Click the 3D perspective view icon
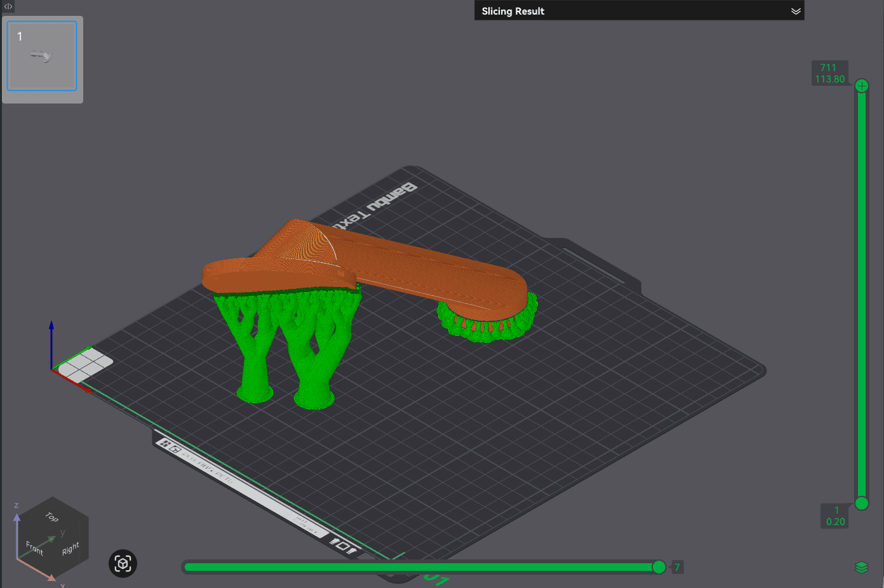Screen dimensions: 884x588 (123, 564)
